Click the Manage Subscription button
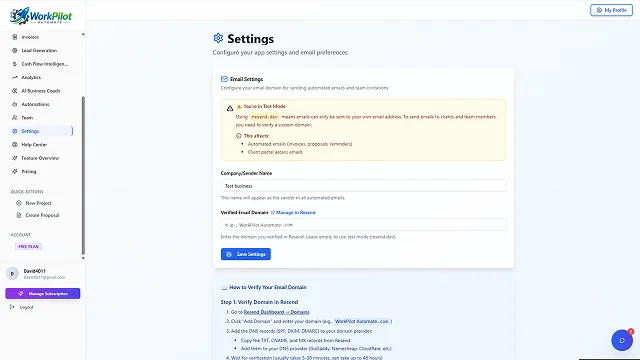This screenshot has width=640, height=360. coord(43,293)
